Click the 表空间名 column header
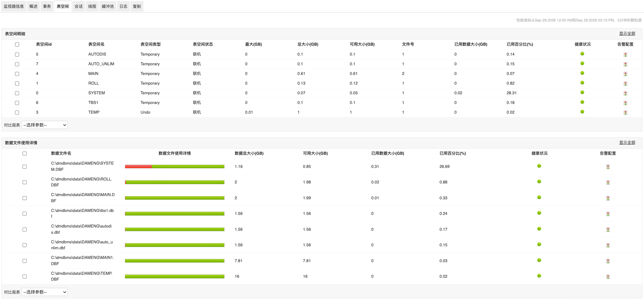This screenshot has width=644, height=300. click(x=96, y=44)
